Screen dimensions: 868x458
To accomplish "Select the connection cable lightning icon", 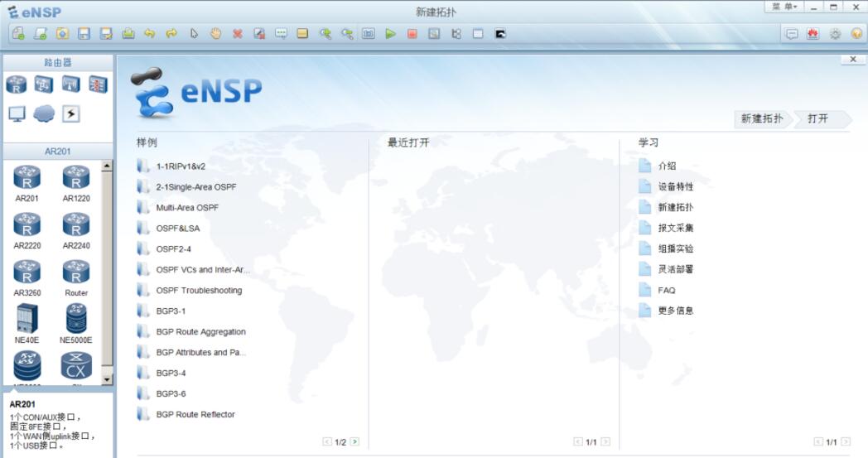I will click(71, 114).
